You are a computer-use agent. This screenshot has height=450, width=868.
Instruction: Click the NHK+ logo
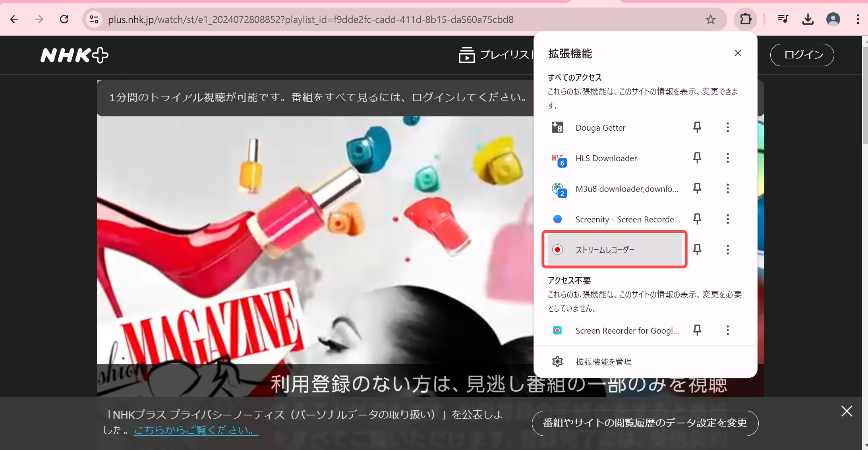click(74, 55)
